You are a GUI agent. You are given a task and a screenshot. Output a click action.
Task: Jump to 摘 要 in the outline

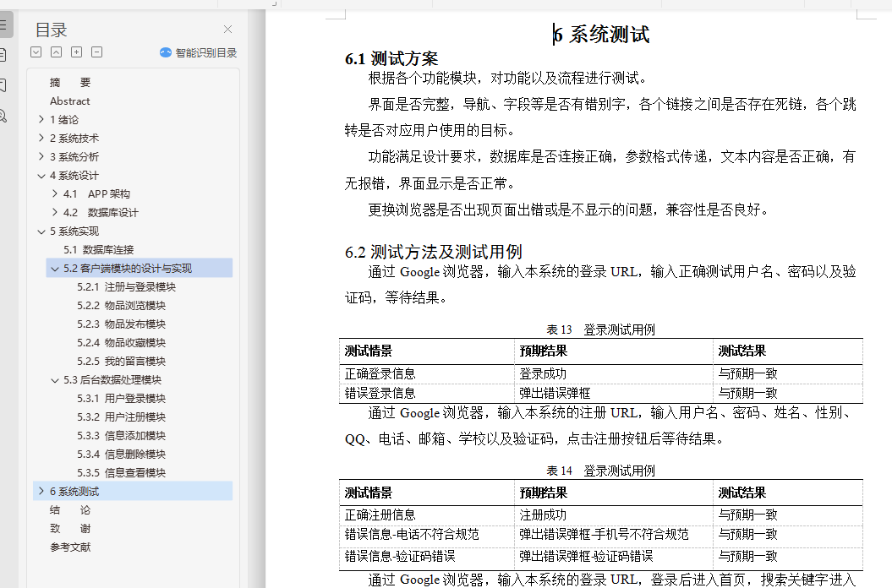pos(70,83)
